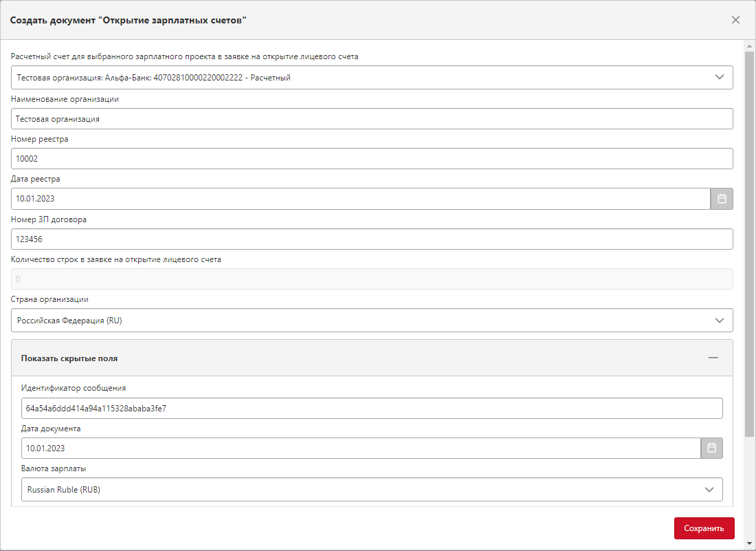The image size is (756, 551).
Task: Close the dialog with the X icon
Action: click(x=735, y=20)
